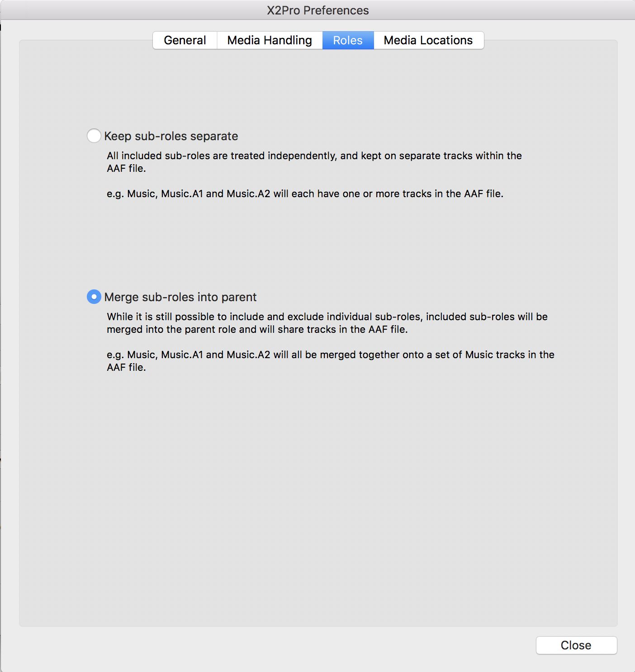Switch to the General tab
This screenshot has width=635, height=672.
(185, 40)
